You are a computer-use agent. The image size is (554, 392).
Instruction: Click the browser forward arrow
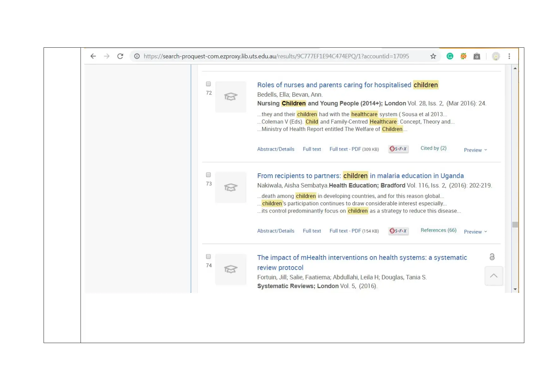pos(107,56)
